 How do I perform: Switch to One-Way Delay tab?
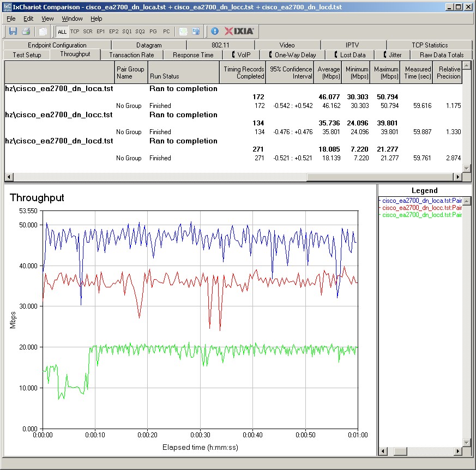pyautogui.click(x=293, y=55)
